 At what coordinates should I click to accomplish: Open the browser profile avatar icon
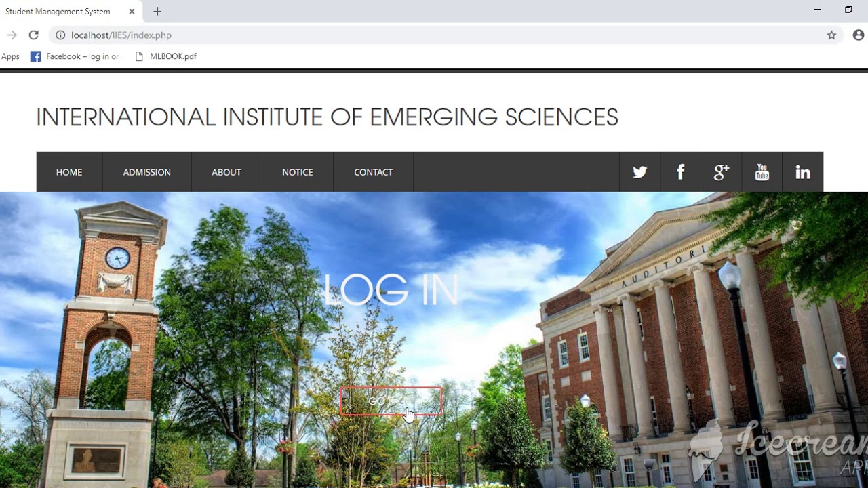coord(859,35)
